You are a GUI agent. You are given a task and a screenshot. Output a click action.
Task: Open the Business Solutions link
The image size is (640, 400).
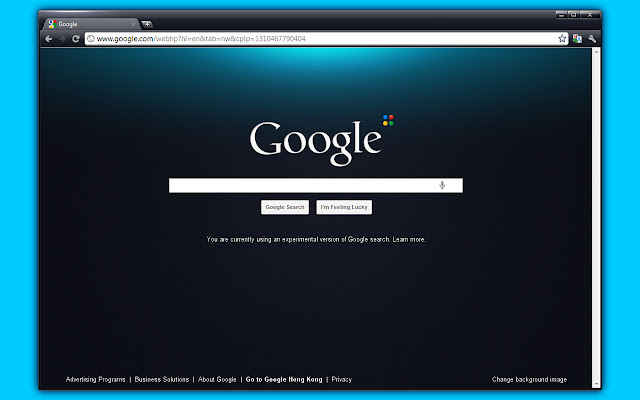tap(162, 380)
